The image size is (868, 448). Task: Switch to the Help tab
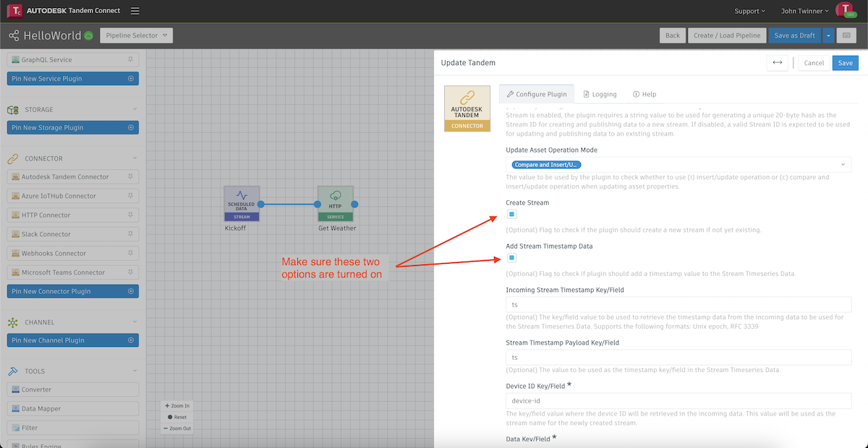click(x=644, y=94)
